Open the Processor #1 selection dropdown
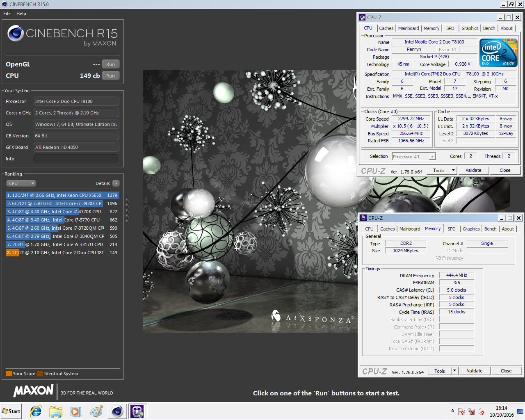525x420 pixels. (413, 157)
